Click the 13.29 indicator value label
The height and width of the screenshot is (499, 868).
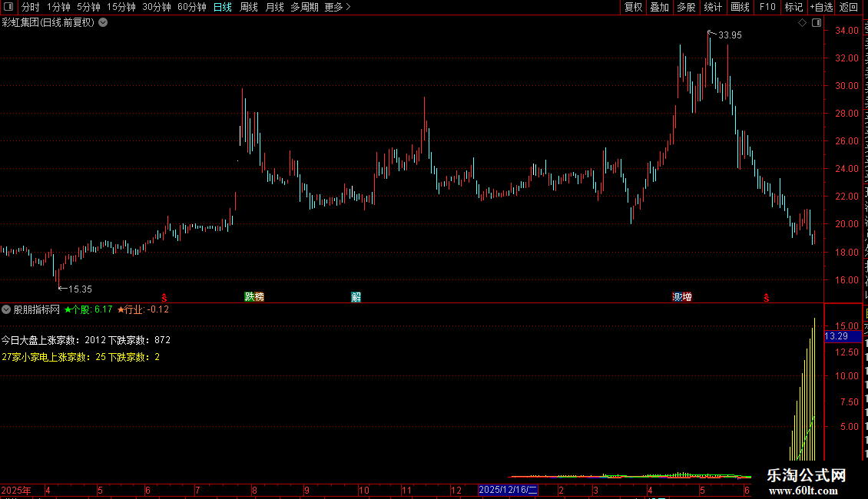(837, 336)
